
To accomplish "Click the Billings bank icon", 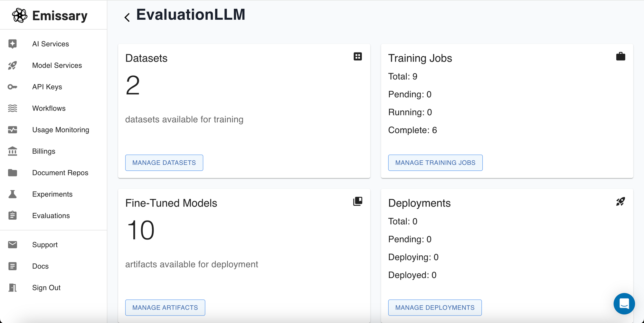I will [x=13, y=151].
